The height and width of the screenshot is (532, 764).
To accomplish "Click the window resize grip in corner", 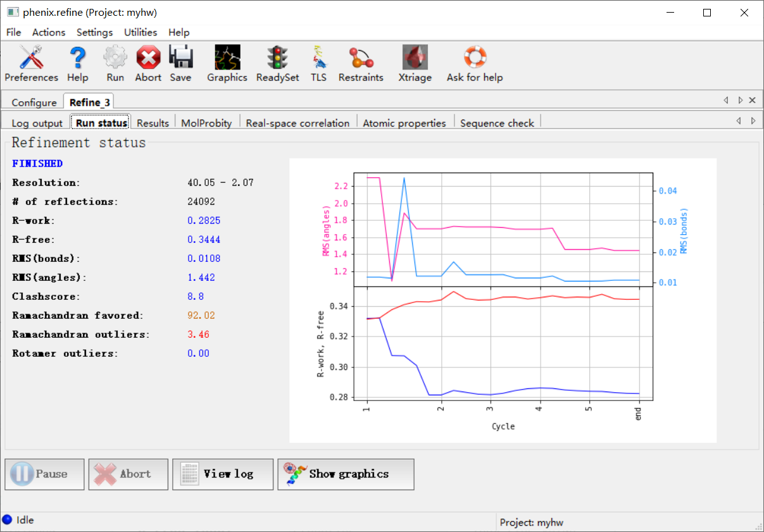I will pyautogui.click(x=759, y=527).
